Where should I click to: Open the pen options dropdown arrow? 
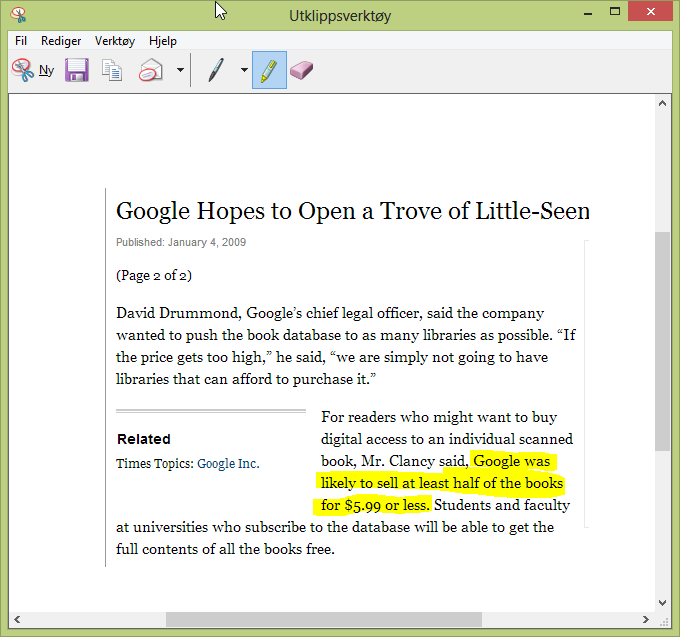pyautogui.click(x=244, y=70)
